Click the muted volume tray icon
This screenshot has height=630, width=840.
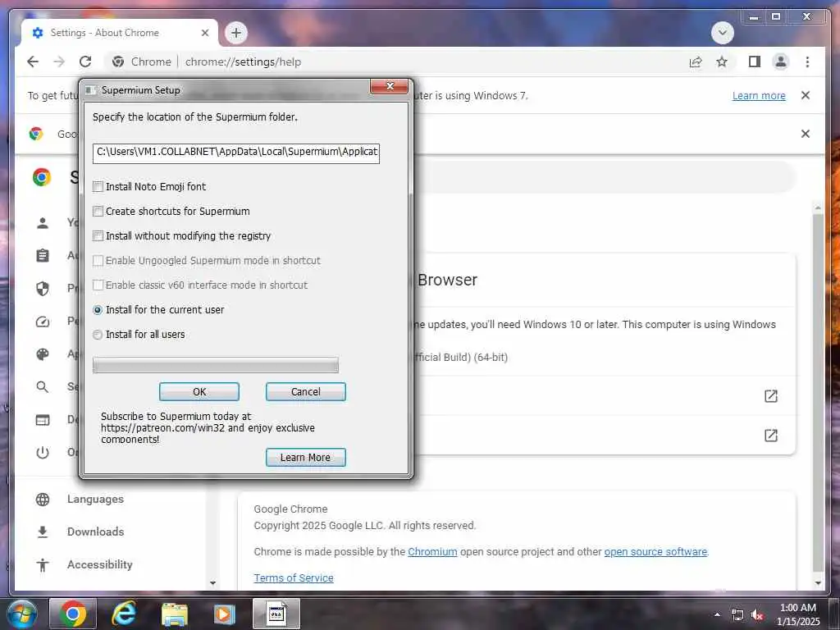pyautogui.click(x=756, y=615)
